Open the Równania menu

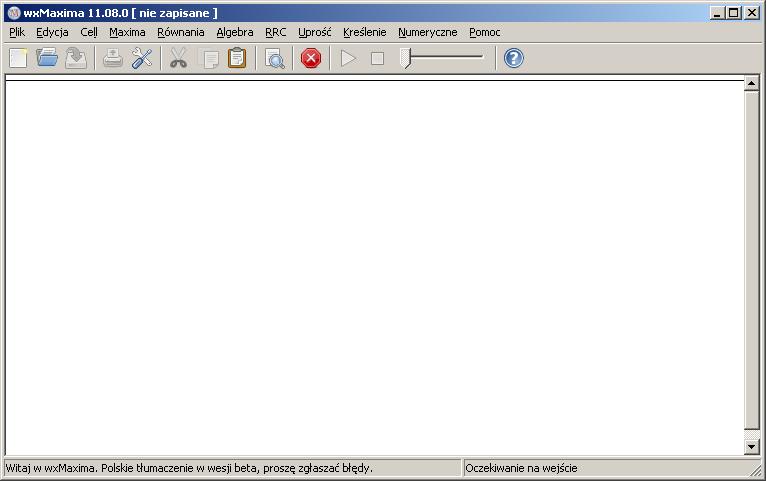[x=181, y=32]
